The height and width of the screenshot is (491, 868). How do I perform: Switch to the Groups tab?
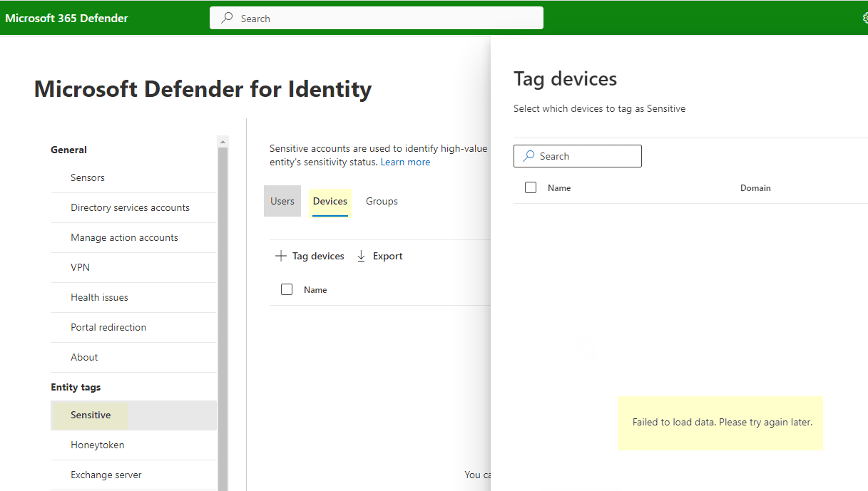coord(381,201)
